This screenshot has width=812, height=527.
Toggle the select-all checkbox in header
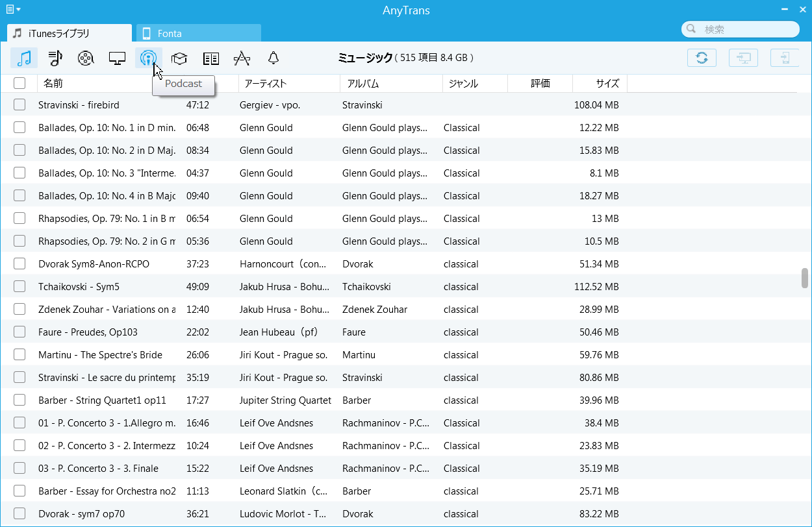[19, 83]
